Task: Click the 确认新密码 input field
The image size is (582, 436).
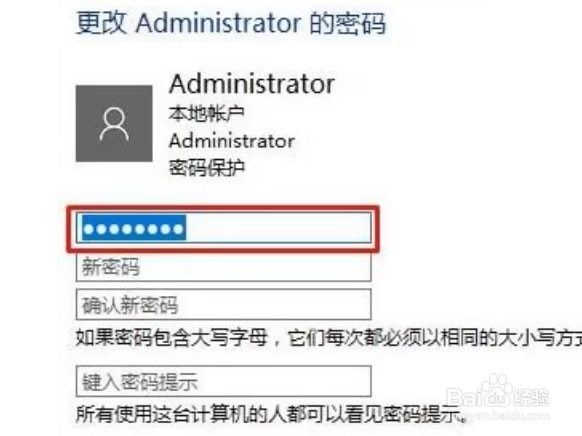Action: coord(223,305)
